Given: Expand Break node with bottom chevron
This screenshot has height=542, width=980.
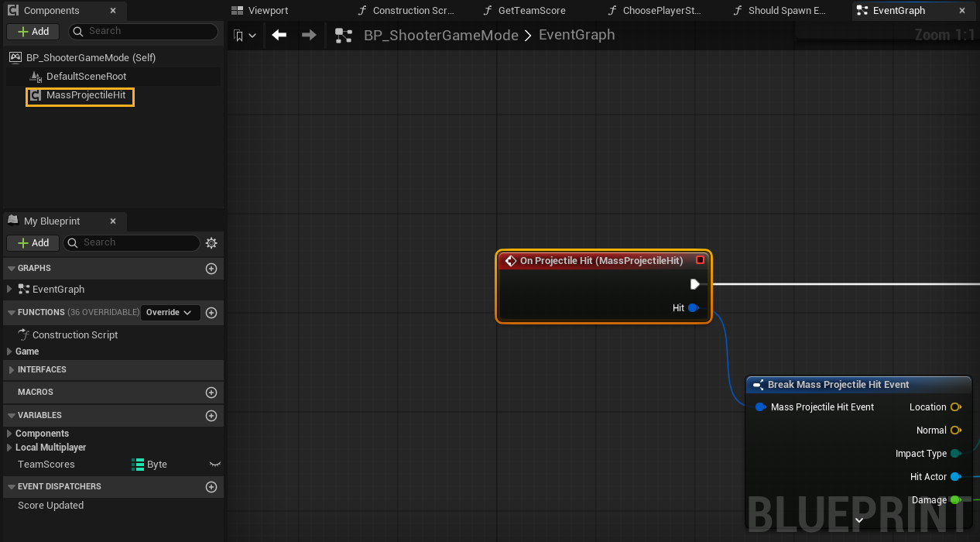Looking at the screenshot, I should coord(859,520).
